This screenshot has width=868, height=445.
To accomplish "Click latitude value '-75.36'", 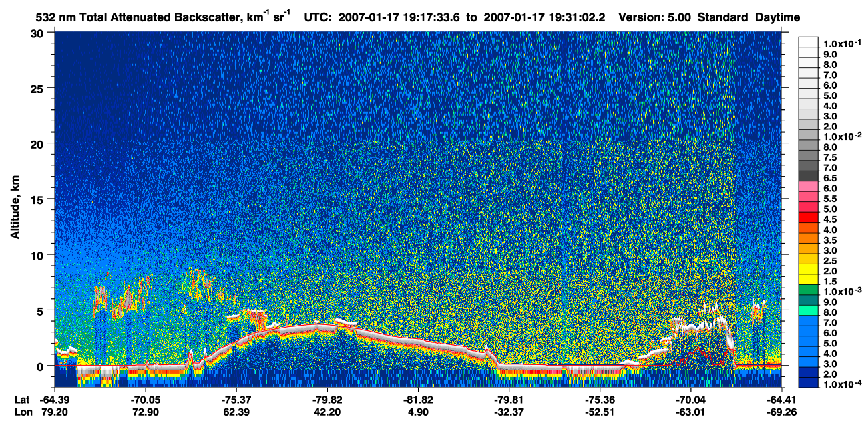I will 600,400.
